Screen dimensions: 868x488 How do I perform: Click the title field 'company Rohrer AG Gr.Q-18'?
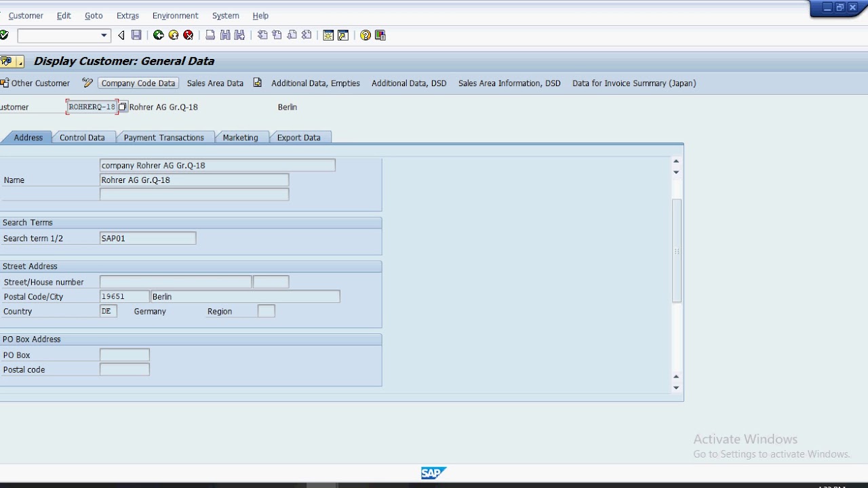217,165
